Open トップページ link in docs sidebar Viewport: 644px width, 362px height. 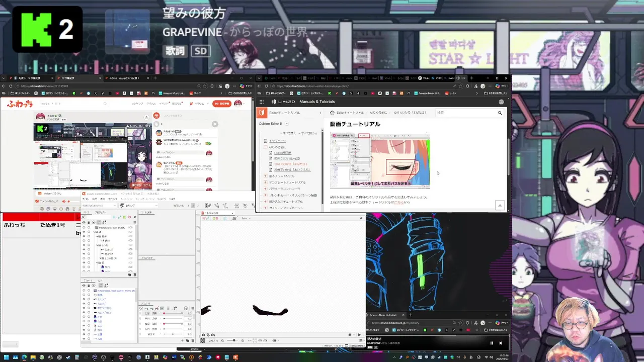[x=278, y=141]
